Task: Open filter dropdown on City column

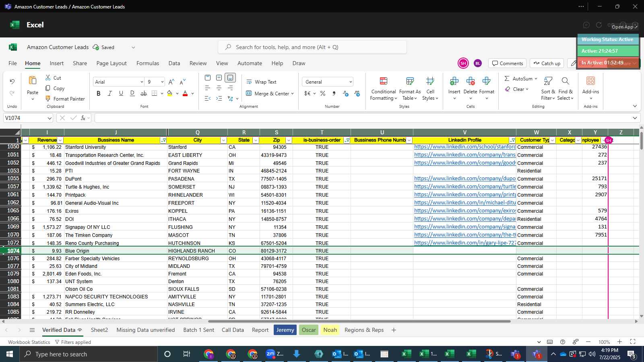Action: point(223,140)
